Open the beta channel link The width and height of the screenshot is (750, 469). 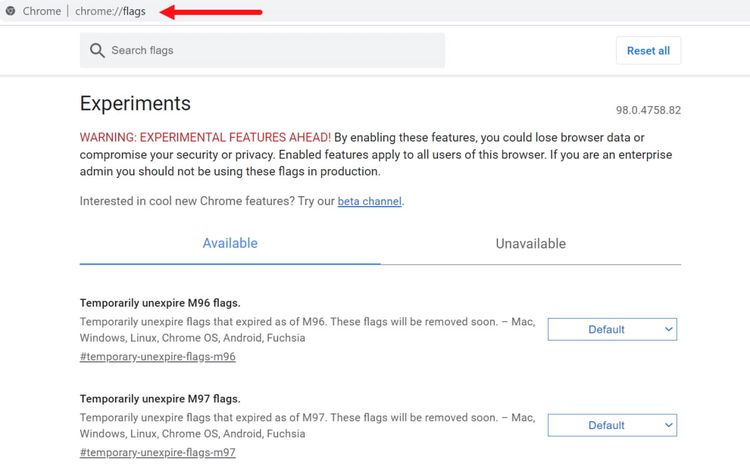click(x=369, y=201)
